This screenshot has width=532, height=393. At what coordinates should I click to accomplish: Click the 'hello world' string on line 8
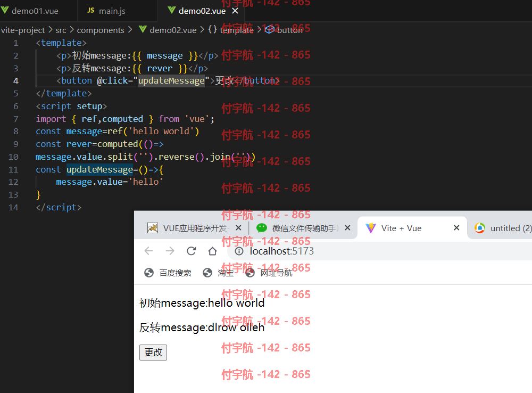pos(161,131)
